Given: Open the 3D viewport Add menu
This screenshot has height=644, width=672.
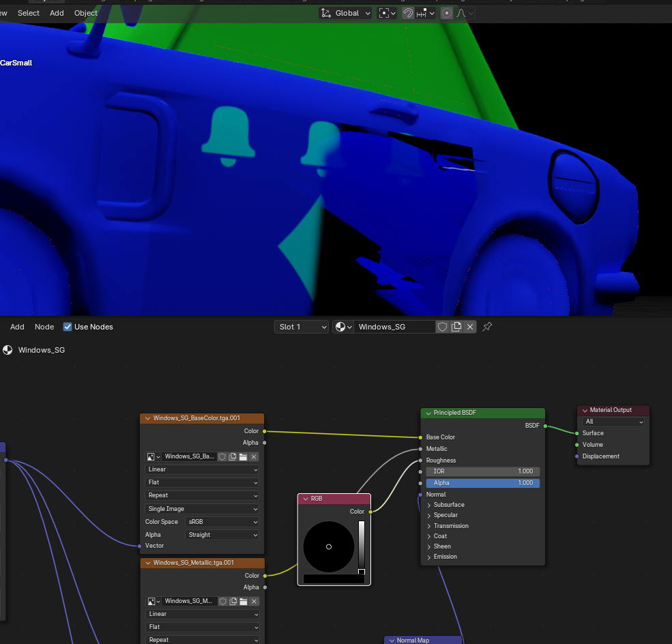Looking at the screenshot, I should (57, 13).
